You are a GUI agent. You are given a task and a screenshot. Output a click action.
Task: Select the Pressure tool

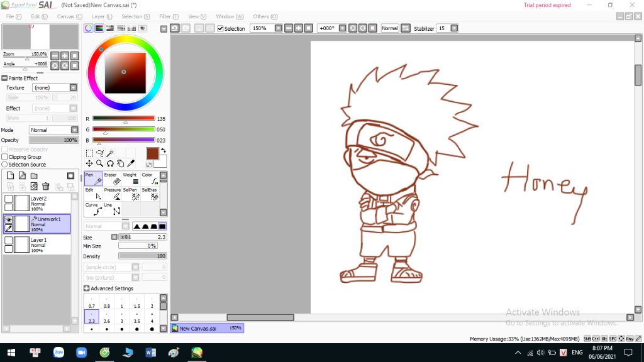[112, 194]
